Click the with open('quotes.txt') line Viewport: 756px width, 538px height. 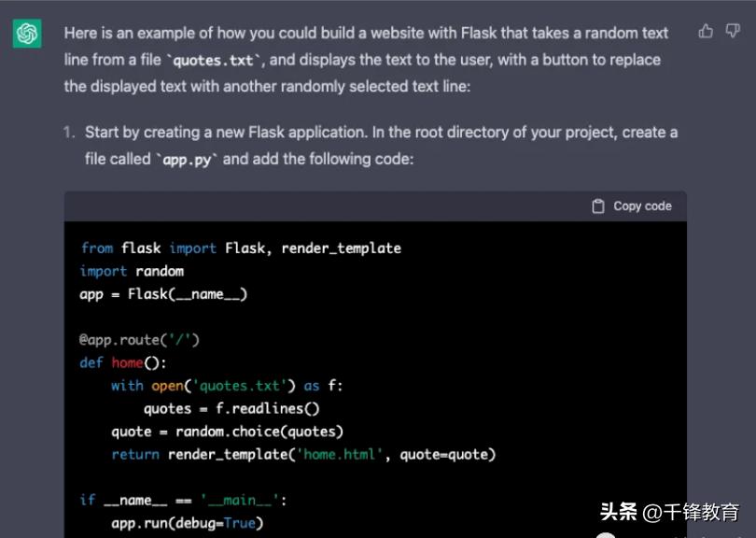click(227, 386)
